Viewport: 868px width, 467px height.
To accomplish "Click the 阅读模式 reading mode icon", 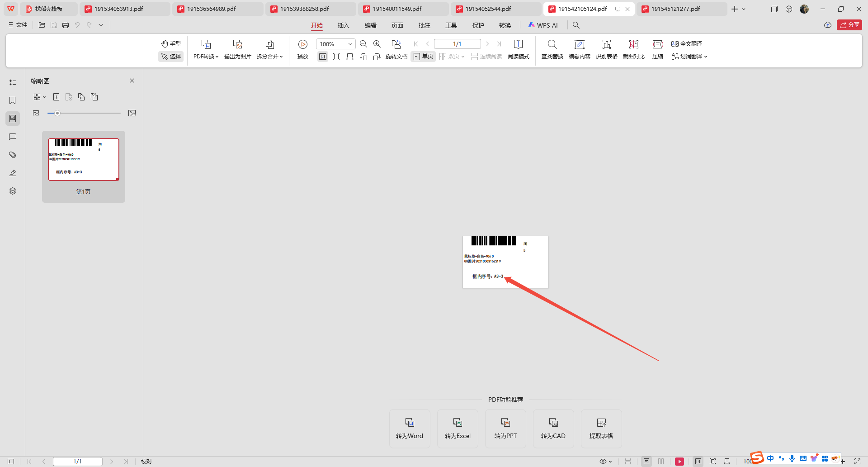I will pos(519,49).
